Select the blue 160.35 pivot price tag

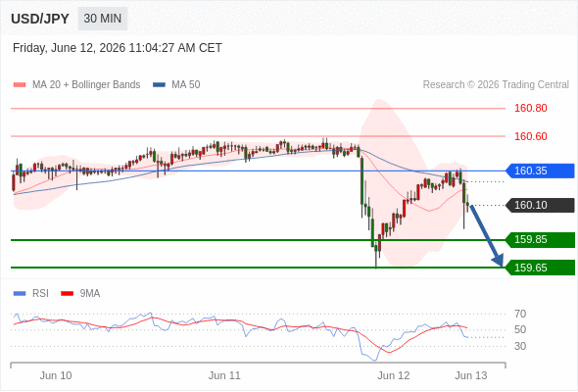540,171
